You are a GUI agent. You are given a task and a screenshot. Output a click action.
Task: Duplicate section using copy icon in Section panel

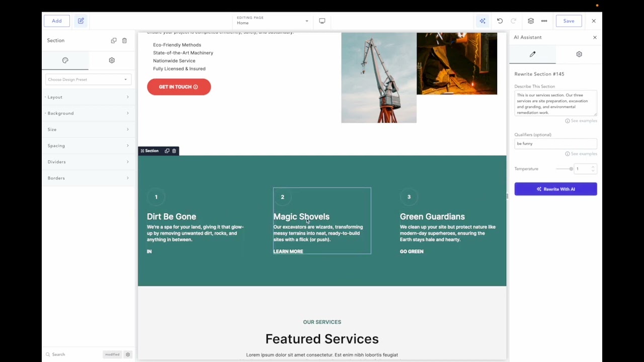[114, 40]
